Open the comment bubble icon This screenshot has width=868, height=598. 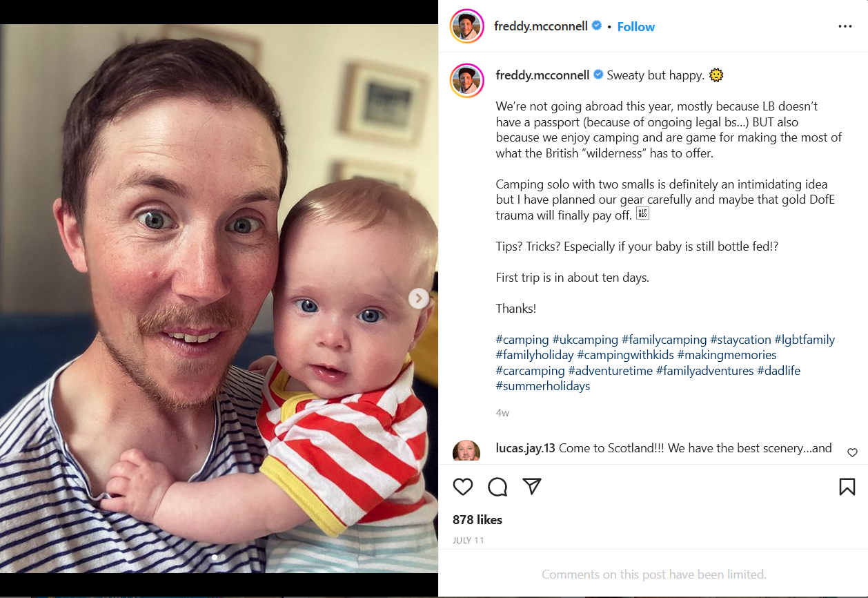(x=497, y=487)
